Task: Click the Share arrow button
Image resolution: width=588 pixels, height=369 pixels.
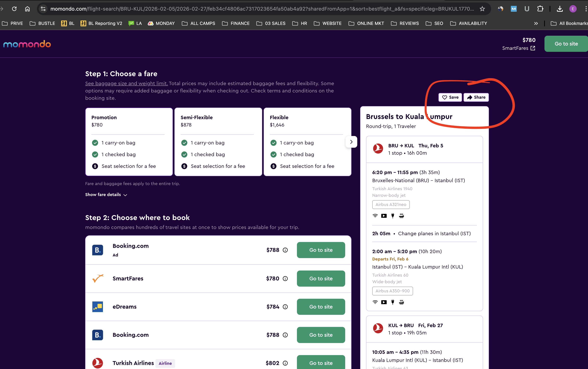Action: click(x=476, y=97)
